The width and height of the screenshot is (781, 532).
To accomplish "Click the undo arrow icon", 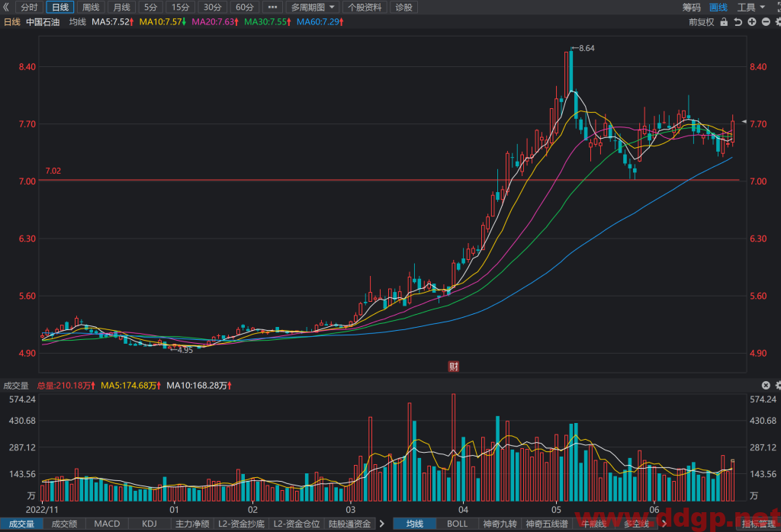I will (x=738, y=22).
